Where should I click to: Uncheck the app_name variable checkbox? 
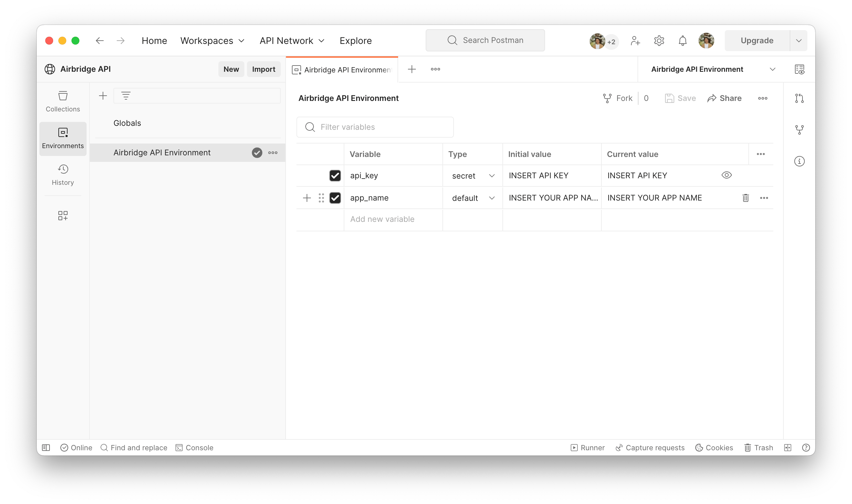[335, 198]
